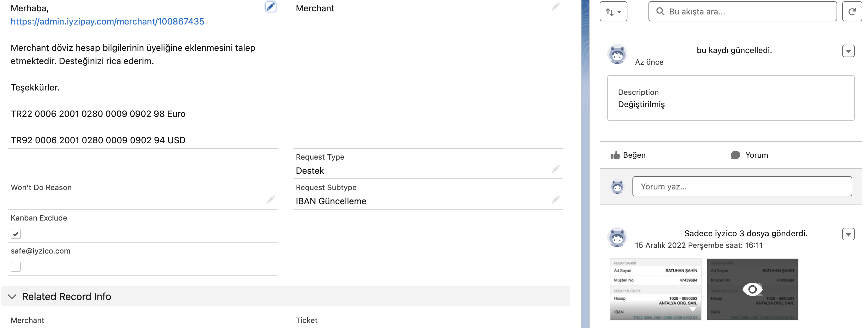868x328 pixels.
Task: Preview the second attachment eye overlay
Action: point(752,289)
